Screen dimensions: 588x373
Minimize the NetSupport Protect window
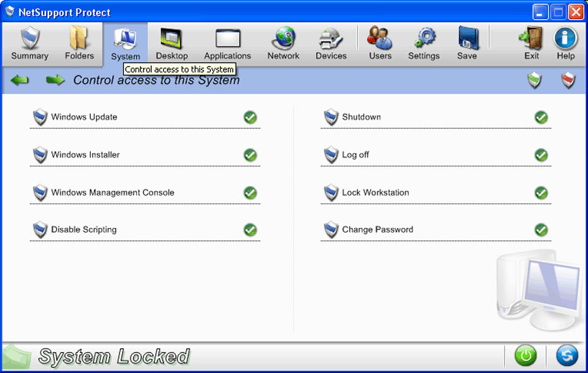540,12
